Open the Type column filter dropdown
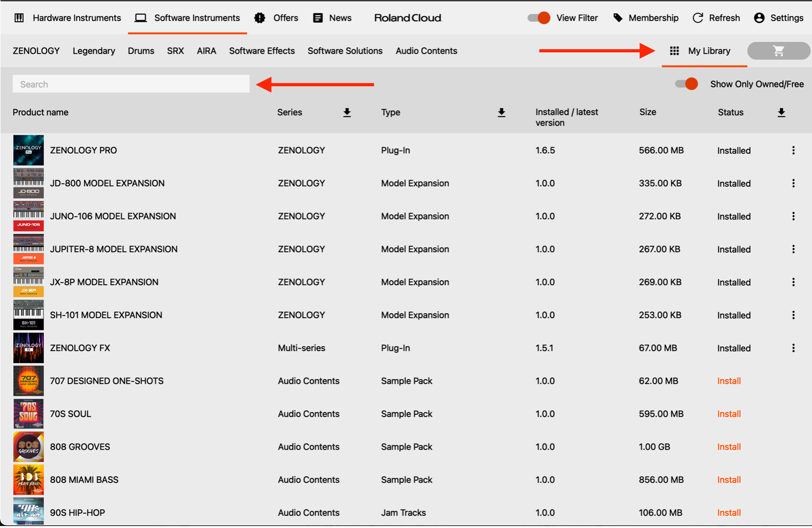This screenshot has height=528, width=812. coord(501,113)
